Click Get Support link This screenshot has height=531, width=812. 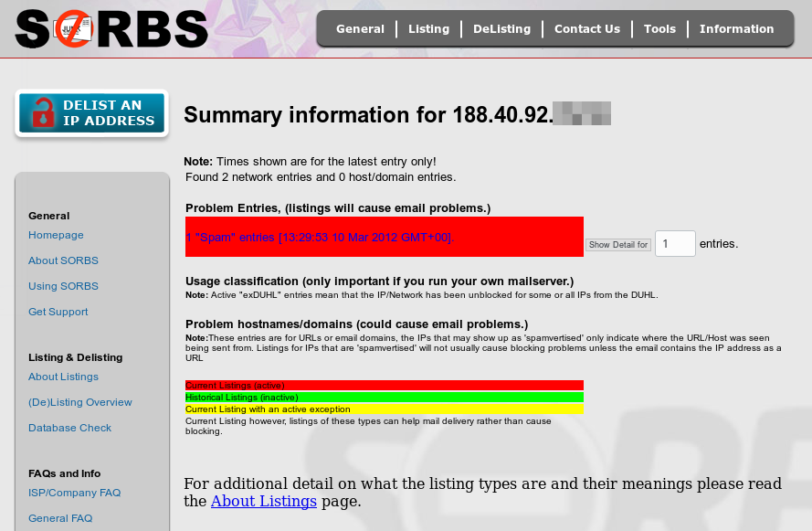[58, 312]
